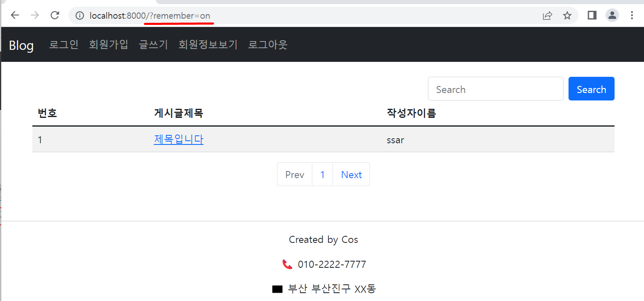Click the post number cell 1
644x301 pixels.
40,140
